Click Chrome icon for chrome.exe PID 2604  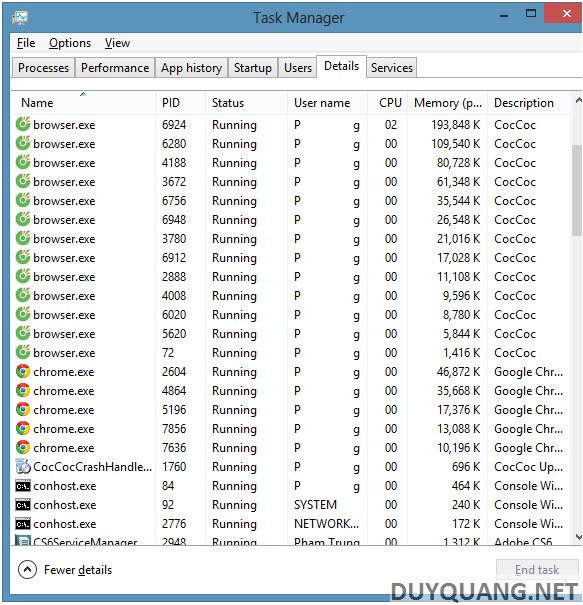23,371
